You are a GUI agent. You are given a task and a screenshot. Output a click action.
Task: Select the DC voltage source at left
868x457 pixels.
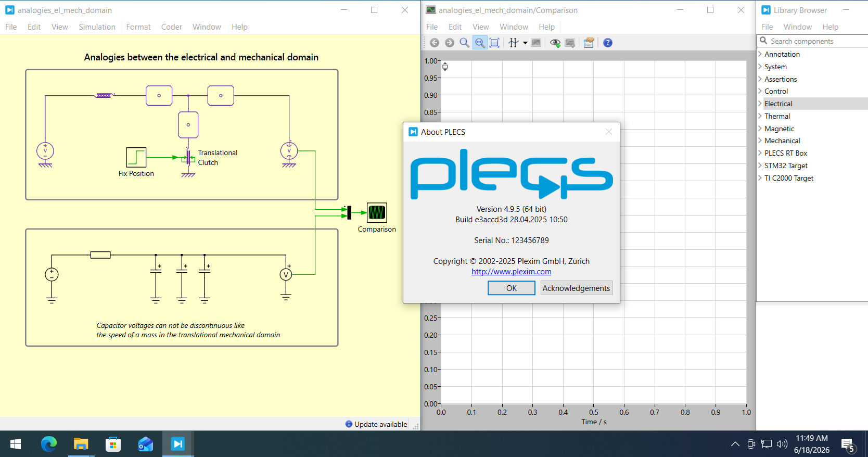52,274
